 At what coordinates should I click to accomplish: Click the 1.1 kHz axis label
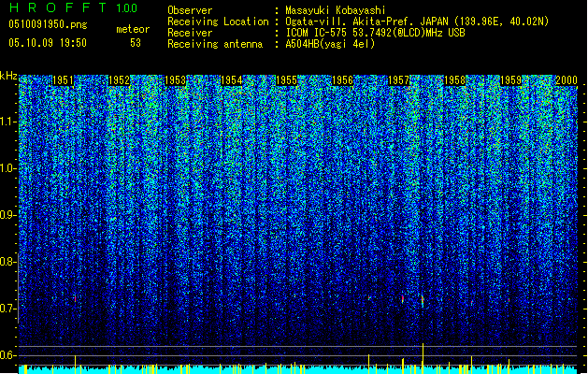point(7,122)
